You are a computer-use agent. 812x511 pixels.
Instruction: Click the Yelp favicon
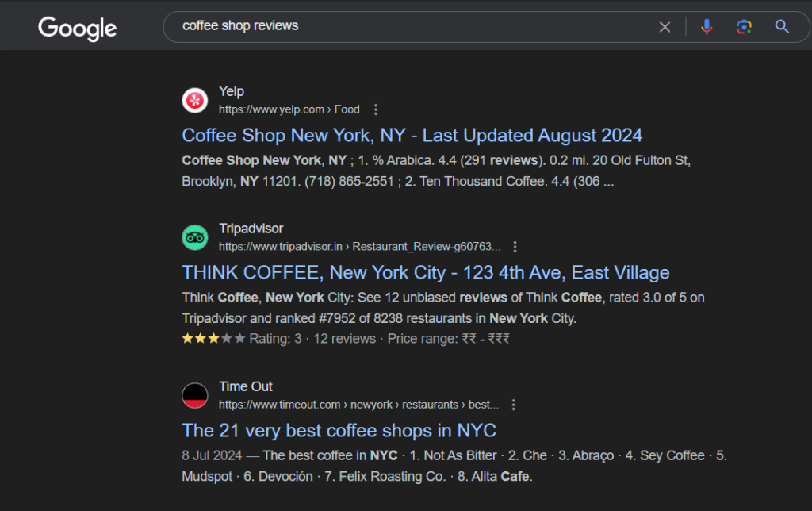coord(195,101)
